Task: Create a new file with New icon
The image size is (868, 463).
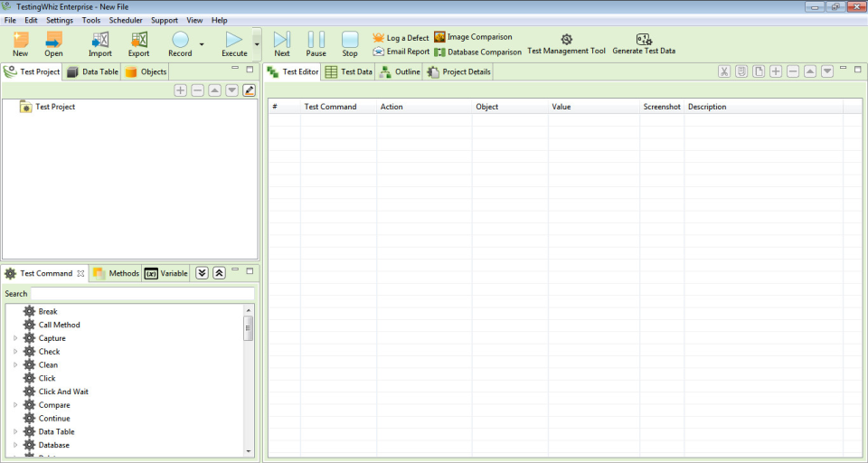Action: click(21, 43)
